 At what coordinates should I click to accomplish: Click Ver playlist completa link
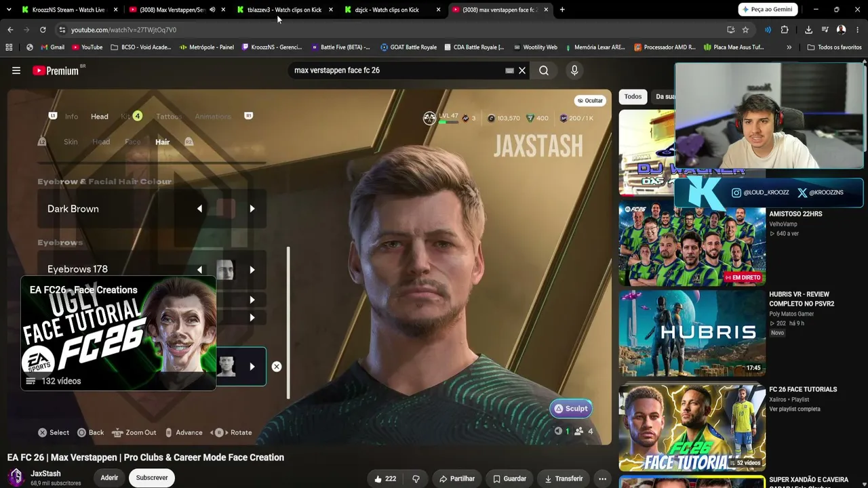pyautogui.click(x=795, y=409)
